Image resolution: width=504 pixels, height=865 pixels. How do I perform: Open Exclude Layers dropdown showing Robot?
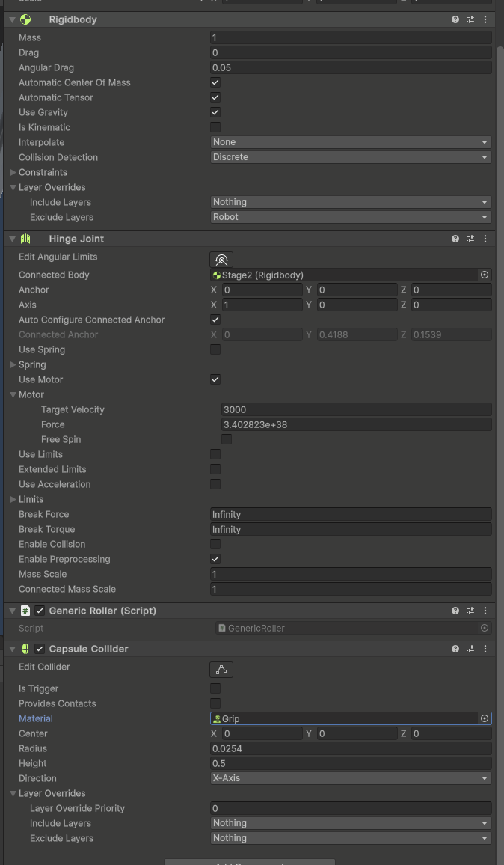pyautogui.click(x=351, y=217)
